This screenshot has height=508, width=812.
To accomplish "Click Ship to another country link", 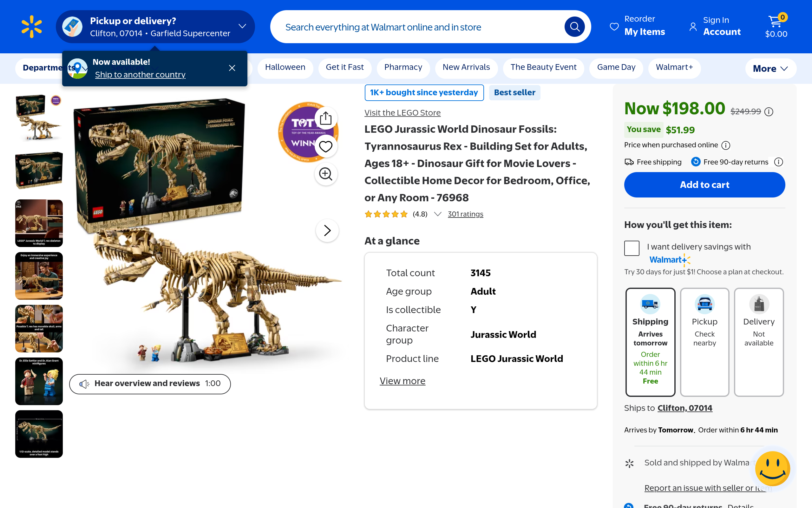I will pyautogui.click(x=140, y=75).
